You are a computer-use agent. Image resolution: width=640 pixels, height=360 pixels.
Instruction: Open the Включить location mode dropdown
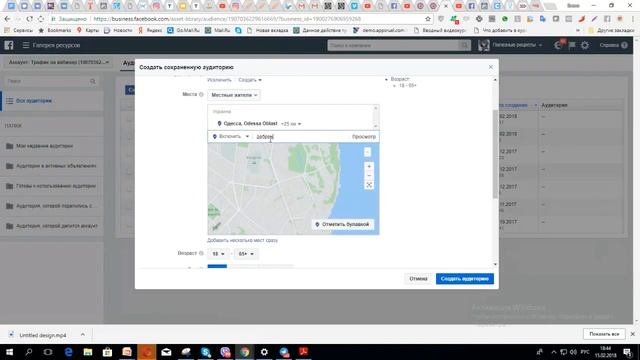coord(231,136)
